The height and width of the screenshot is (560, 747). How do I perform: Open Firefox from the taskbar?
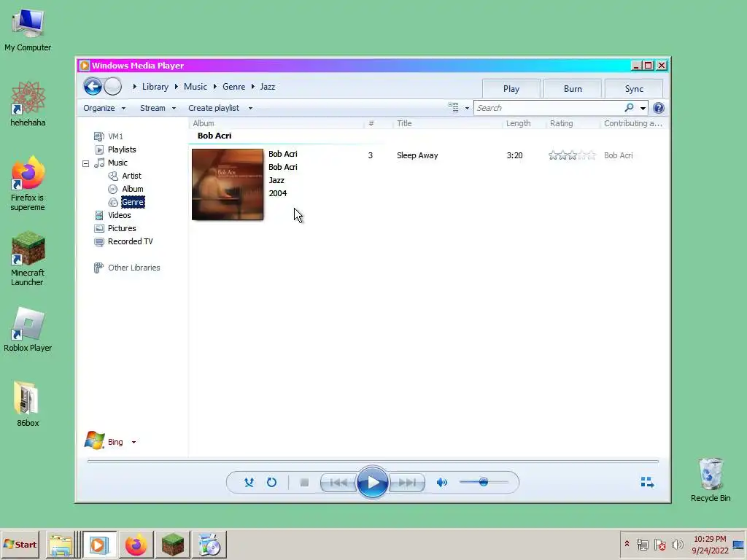[x=136, y=544]
